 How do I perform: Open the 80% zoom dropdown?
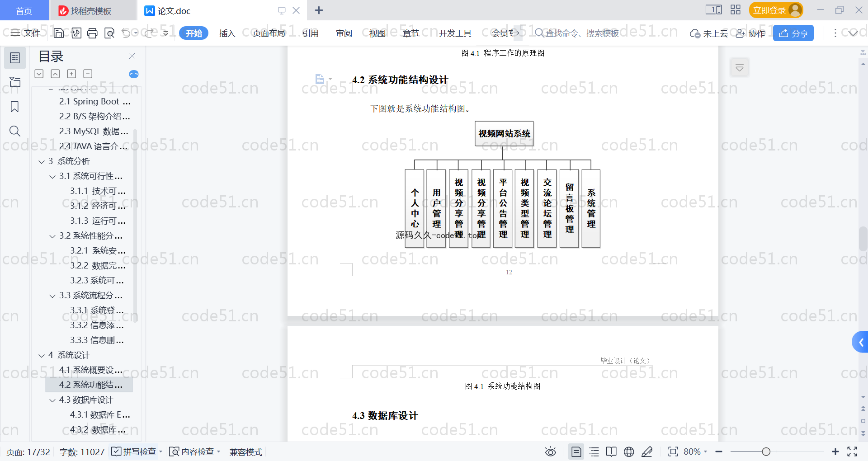point(695,452)
